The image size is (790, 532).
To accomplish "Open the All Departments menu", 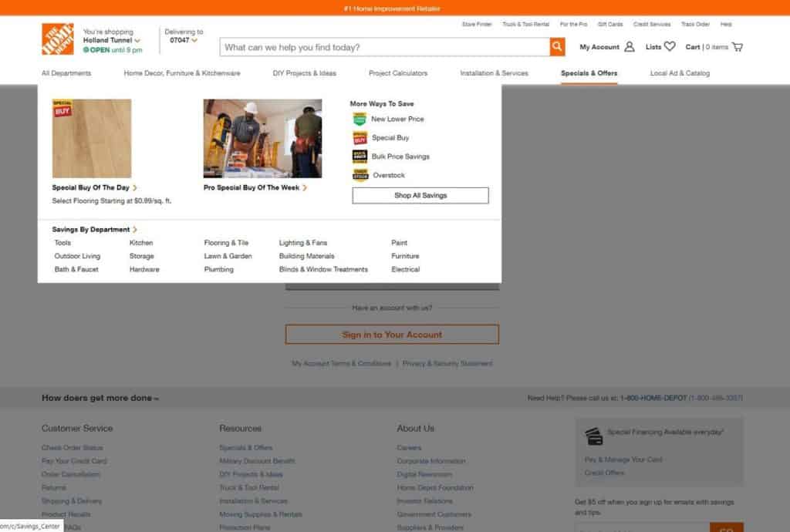I will tap(66, 73).
